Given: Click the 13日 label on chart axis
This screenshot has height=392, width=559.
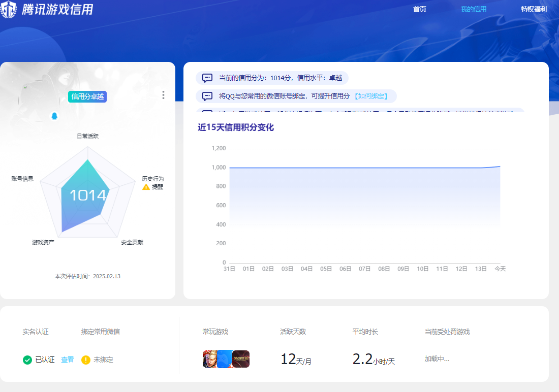Looking at the screenshot, I should point(481,269).
